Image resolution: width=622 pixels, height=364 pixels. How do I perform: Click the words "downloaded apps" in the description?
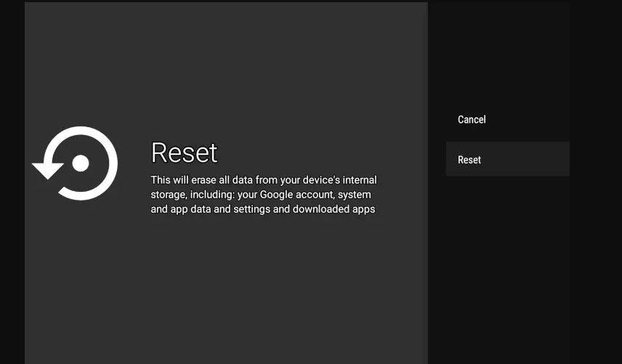coord(334,209)
